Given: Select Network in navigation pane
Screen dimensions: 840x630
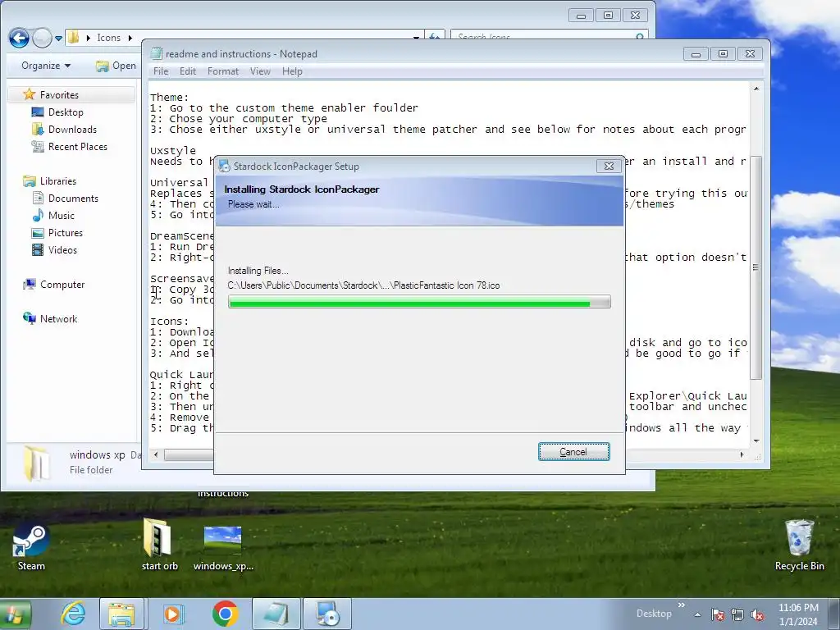Looking at the screenshot, I should [x=58, y=319].
